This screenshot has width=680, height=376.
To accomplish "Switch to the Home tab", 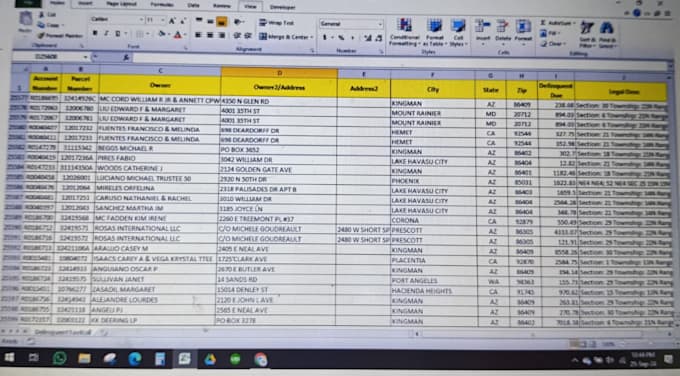I will 57,3.
